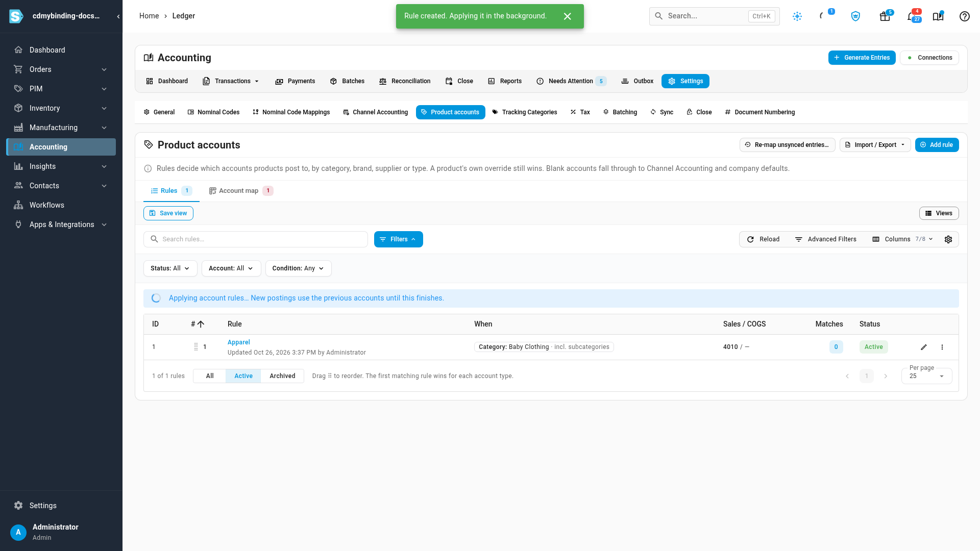980x551 pixels.
Task: Click Re-map unsynced entries button
Action: [x=787, y=145]
